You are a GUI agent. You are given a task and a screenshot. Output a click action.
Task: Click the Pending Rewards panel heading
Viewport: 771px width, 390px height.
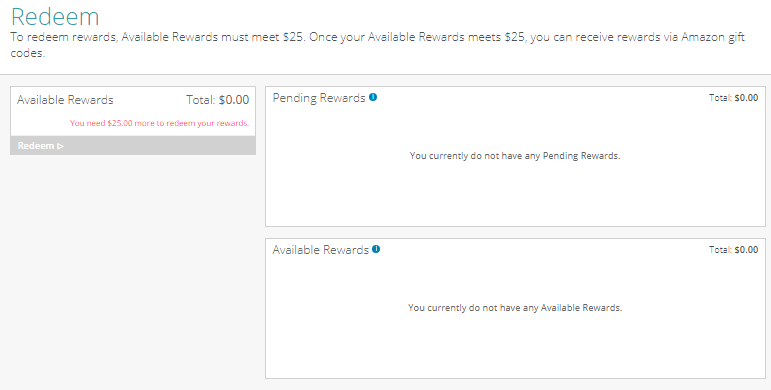[x=319, y=98]
